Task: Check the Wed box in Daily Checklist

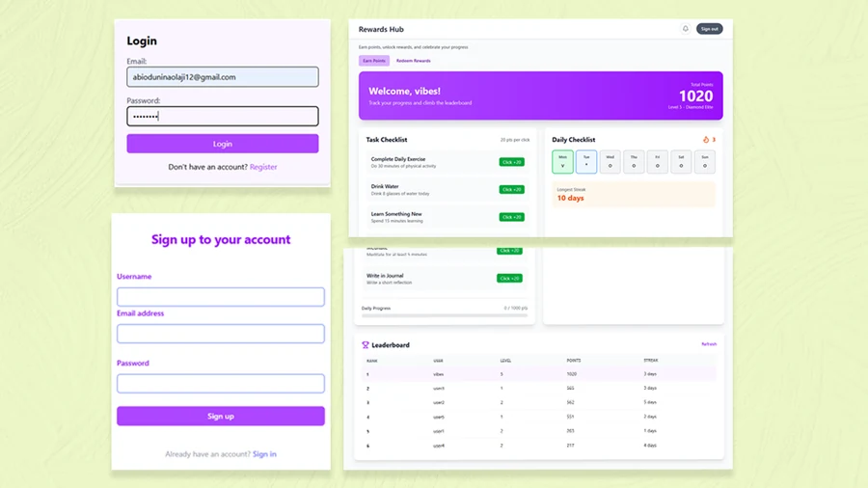Action: [610, 162]
